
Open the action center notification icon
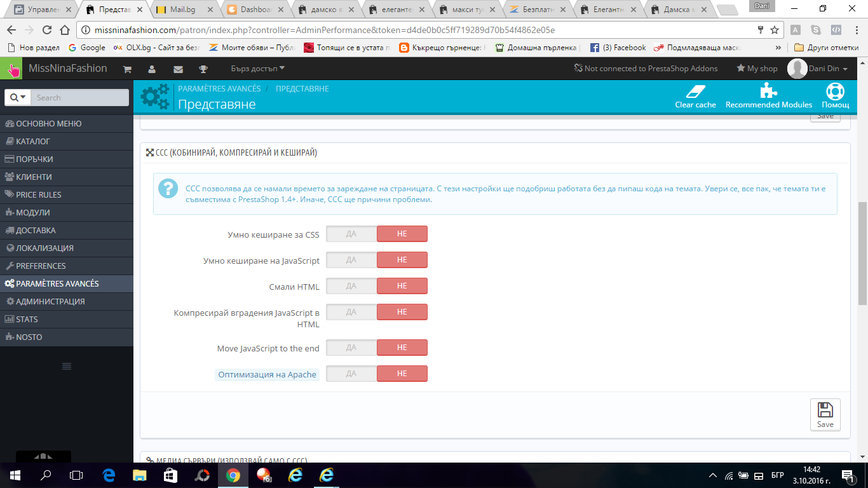(x=848, y=475)
